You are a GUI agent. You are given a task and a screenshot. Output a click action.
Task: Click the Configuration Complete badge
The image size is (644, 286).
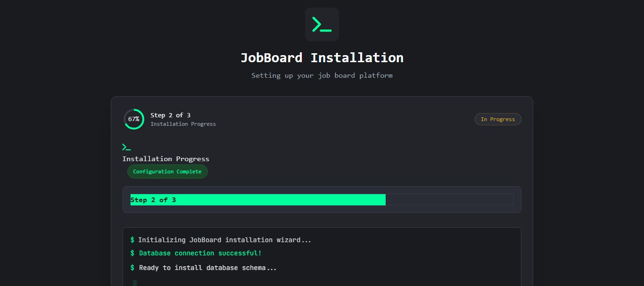(x=167, y=172)
